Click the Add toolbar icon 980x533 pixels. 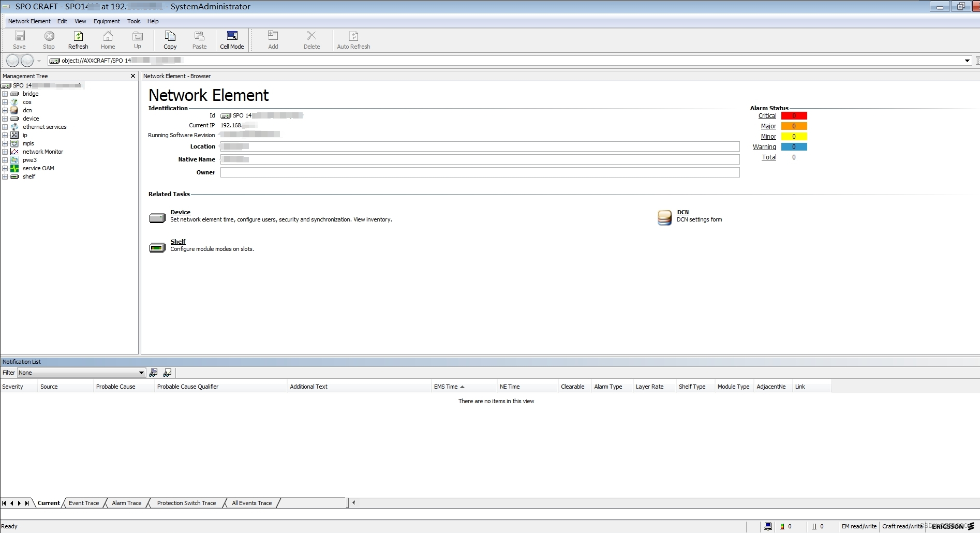pyautogui.click(x=273, y=36)
